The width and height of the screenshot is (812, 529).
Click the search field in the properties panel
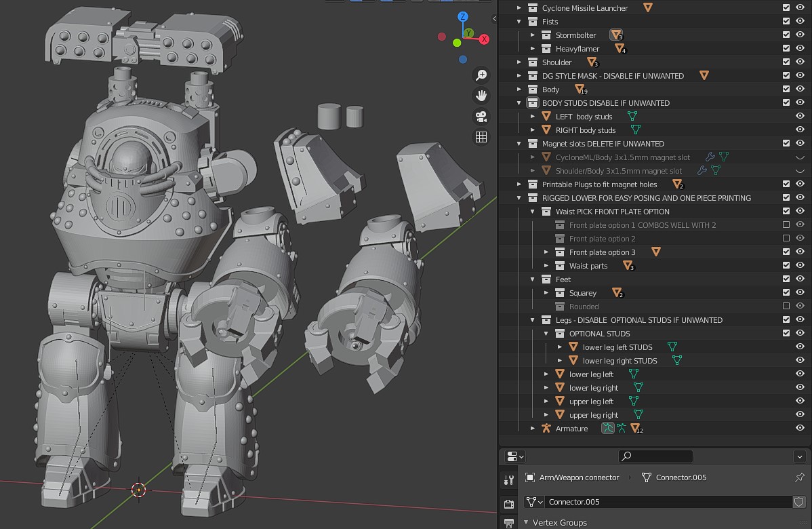click(655, 456)
